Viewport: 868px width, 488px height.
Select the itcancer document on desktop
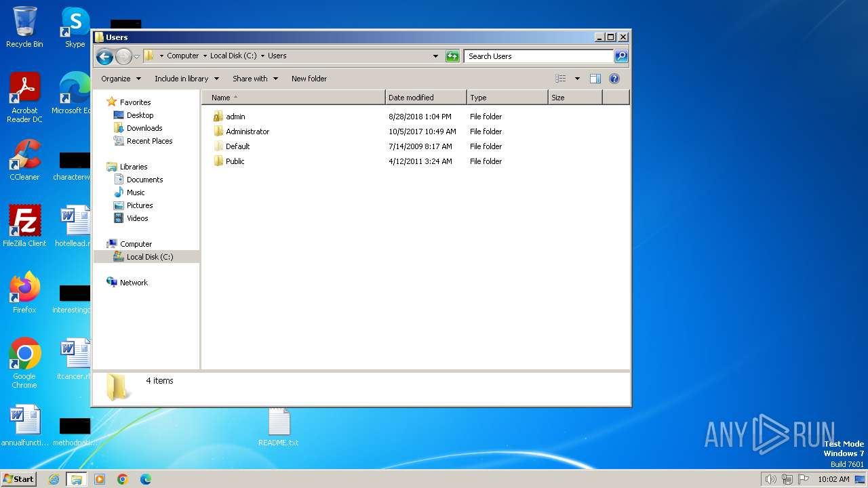[x=75, y=359]
